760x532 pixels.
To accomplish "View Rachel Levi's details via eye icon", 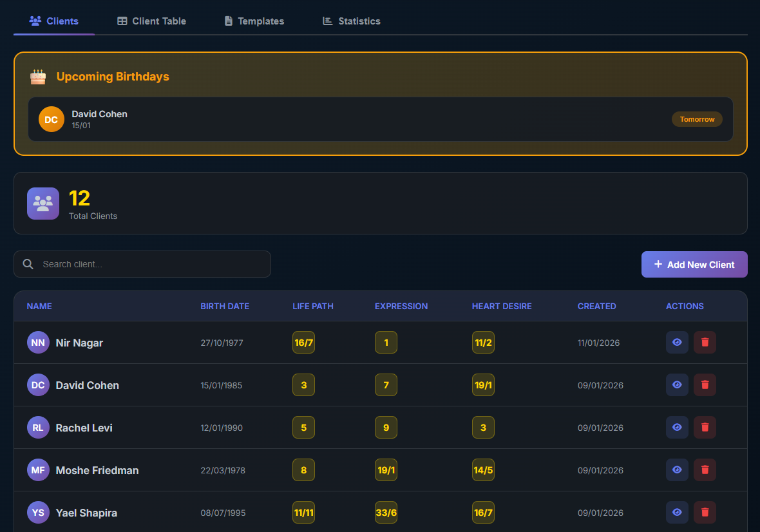I will (x=677, y=428).
